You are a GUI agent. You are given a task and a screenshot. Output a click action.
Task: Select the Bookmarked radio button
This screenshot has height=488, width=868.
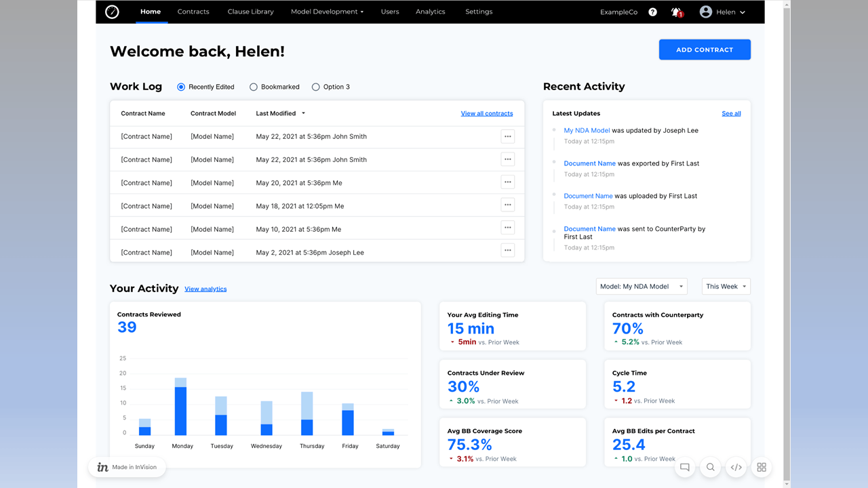click(x=254, y=87)
